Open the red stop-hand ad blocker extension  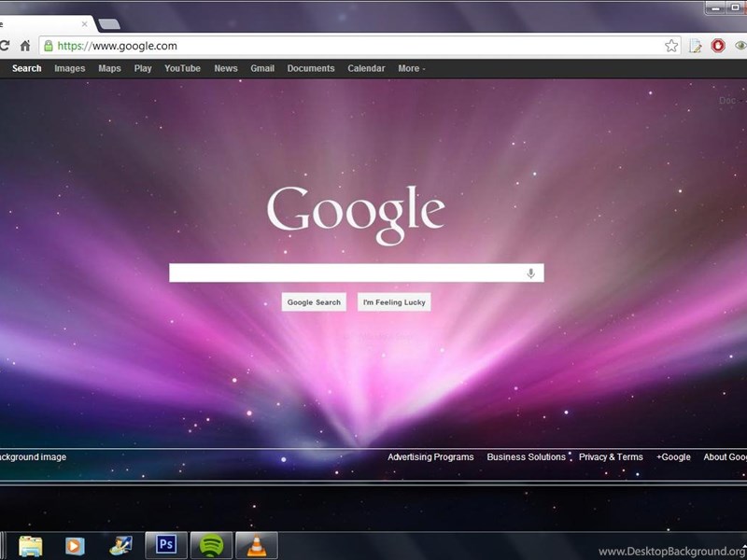[x=718, y=46]
